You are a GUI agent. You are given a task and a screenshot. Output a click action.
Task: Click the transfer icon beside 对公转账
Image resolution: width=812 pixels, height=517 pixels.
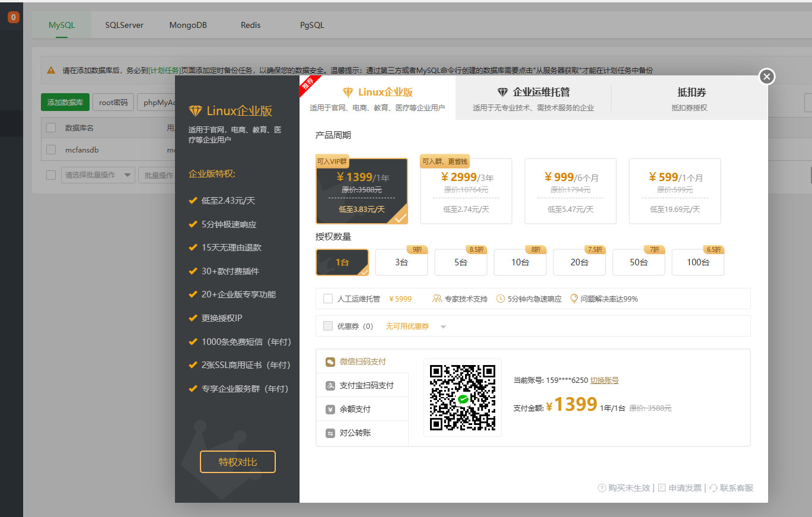(330, 433)
